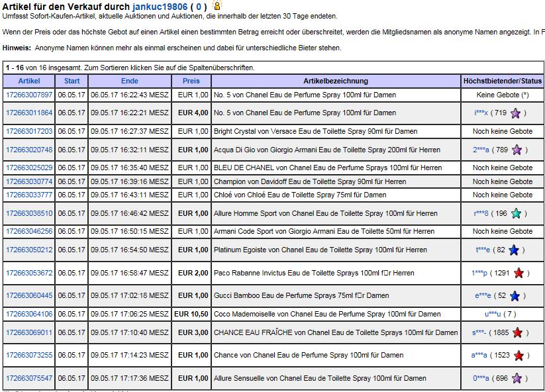
Task: Click purple star next to bidder i***x
Action: (x=515, y=113)
